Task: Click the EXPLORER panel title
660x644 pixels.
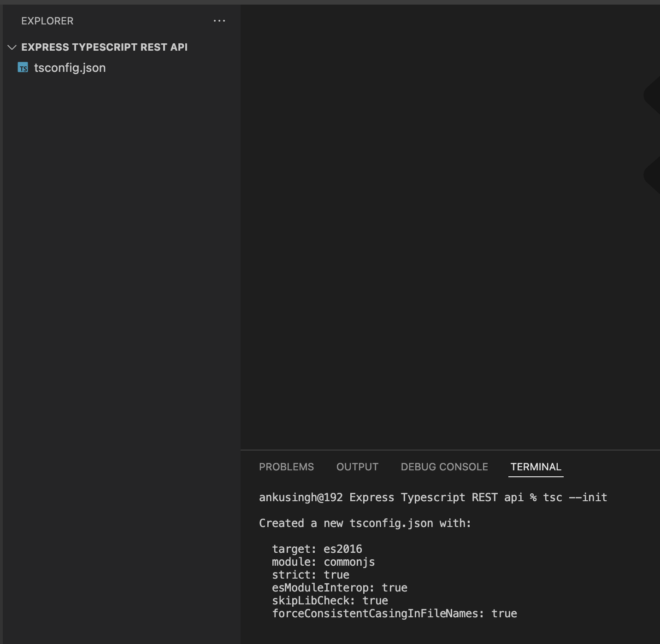Action: click(47, 21)
